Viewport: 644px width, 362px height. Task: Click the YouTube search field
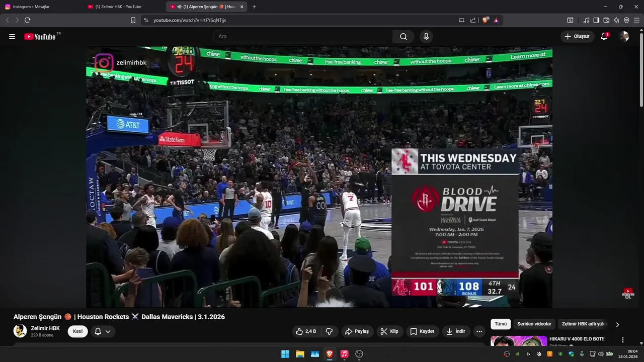pyautogui.click(x=303, y=36)
